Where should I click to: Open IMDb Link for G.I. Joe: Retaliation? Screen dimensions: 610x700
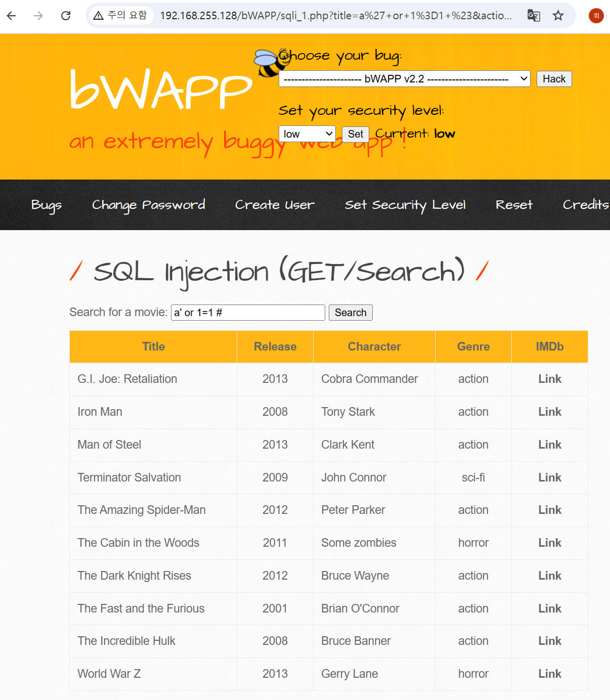click(x=550, y=379)
